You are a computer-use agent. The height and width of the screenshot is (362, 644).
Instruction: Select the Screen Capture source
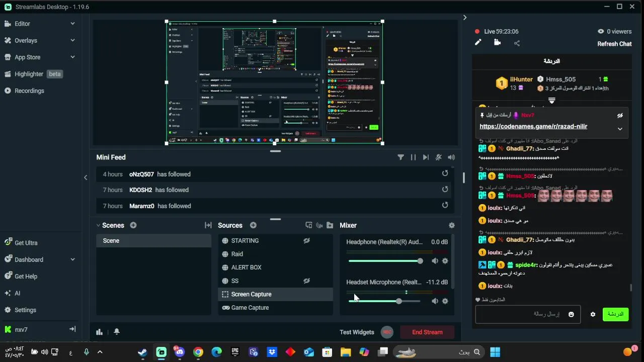point(275,295)
